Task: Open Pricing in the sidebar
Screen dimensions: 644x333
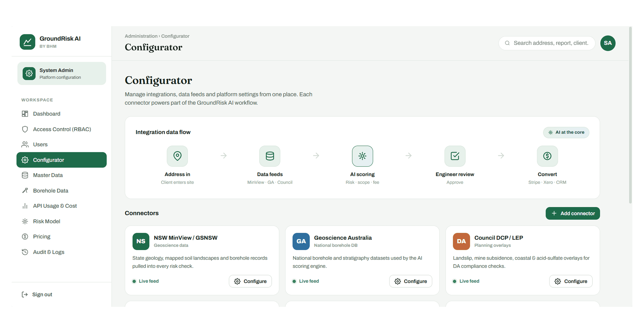Action: coord(62,237)
